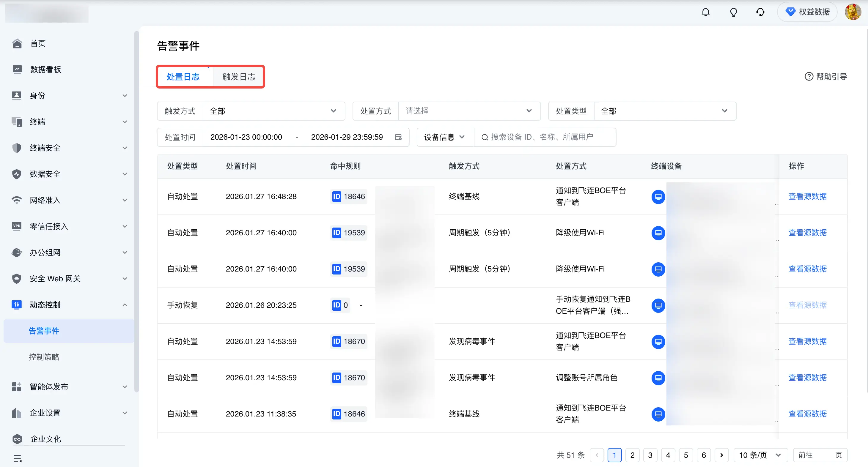The width and height of the screenshot is (868, 467).
Task: Click the device search input field
Action: [545, 137]
